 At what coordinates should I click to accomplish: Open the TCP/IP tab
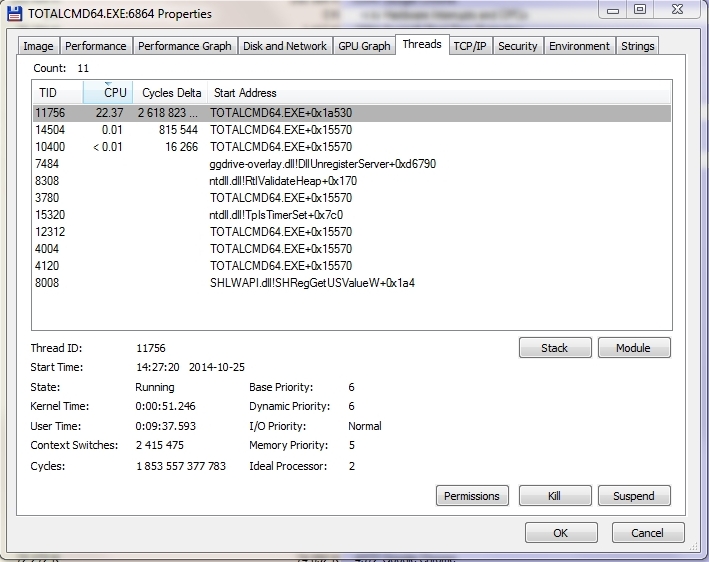click(470, 46)
